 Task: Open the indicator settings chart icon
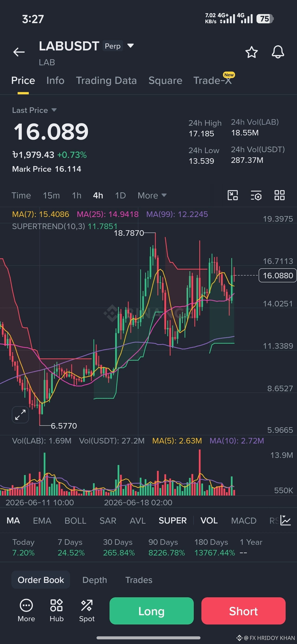pyautogui.click(x=285, y=520)
